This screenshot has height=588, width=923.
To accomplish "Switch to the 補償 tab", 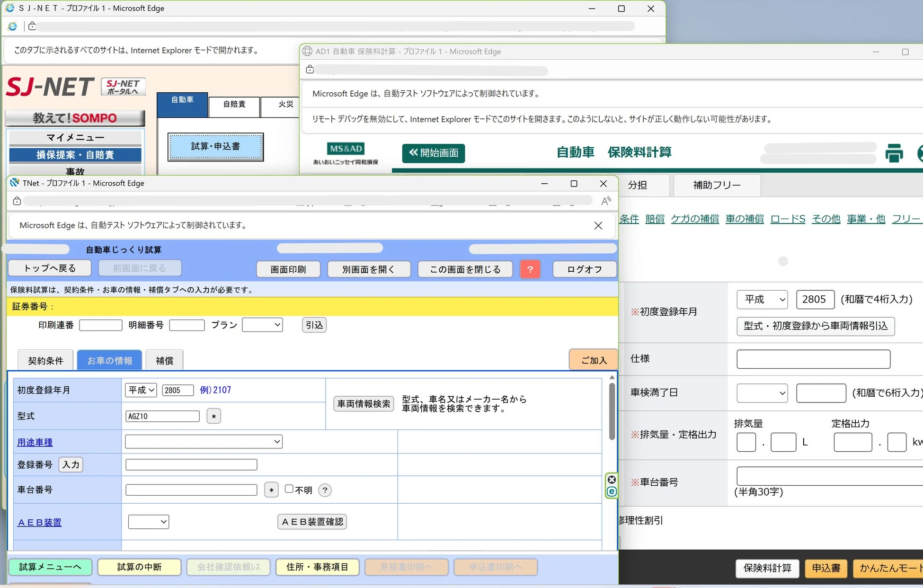I will coord(164,360).
